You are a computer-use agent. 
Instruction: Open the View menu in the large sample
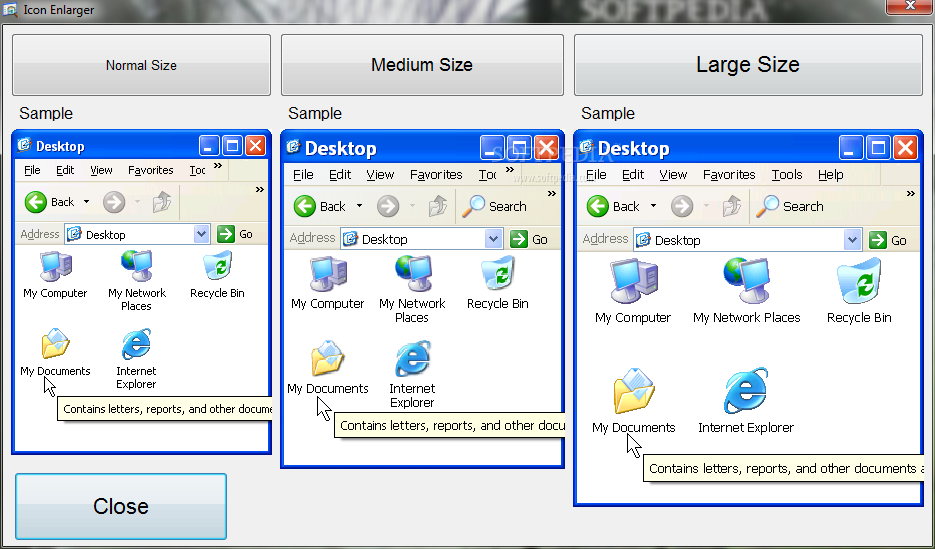coord(673,175)
